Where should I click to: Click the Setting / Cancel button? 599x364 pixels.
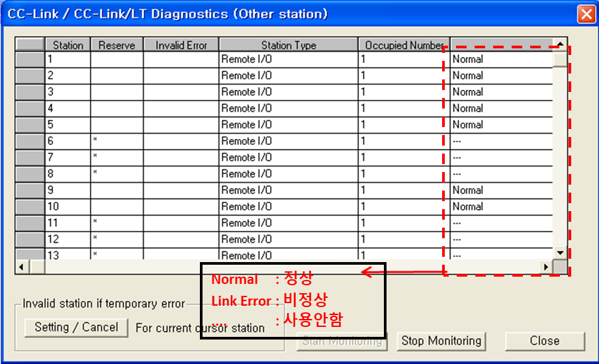tap(76, 328)
